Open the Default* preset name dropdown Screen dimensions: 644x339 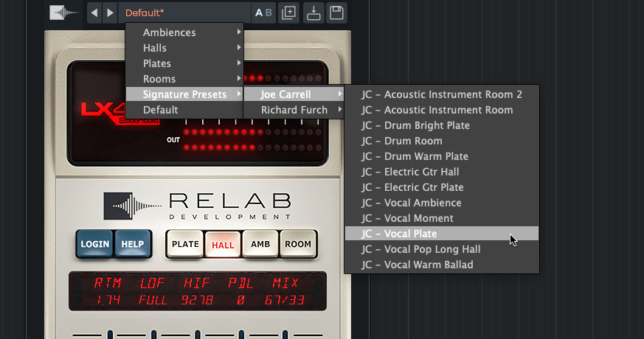pos(184,13)
